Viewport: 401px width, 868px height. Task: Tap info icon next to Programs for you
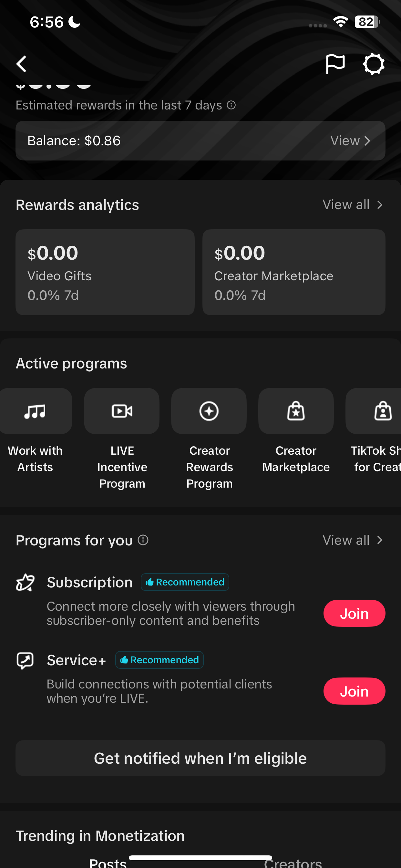[143, 540]
